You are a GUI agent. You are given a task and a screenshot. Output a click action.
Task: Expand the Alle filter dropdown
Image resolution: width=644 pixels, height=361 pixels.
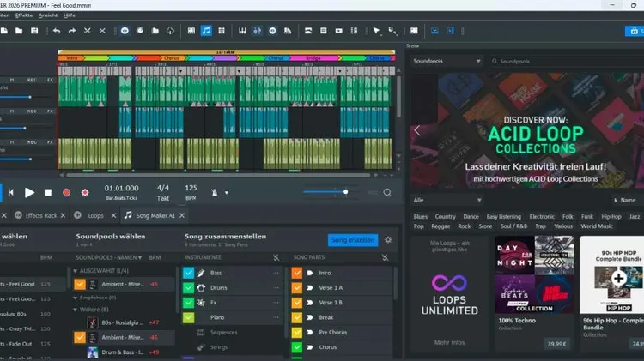pyautogui.click(x=447, y=199)
